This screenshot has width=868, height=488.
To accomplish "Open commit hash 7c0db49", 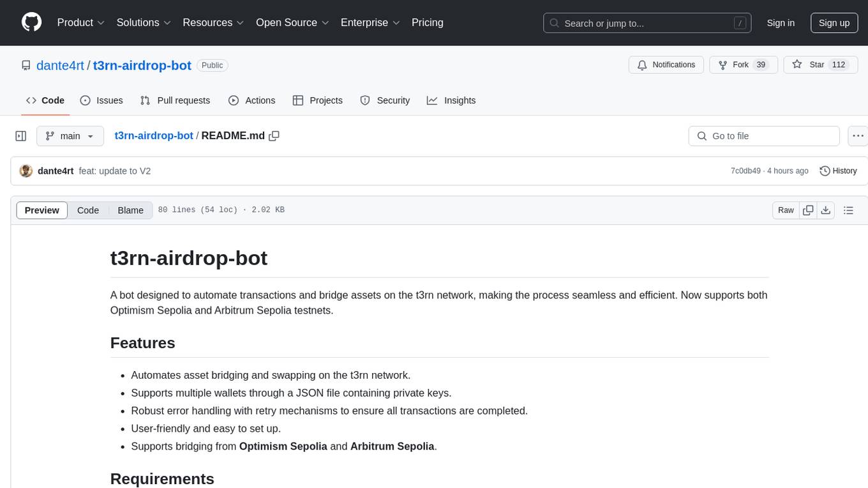I will 745,171.
